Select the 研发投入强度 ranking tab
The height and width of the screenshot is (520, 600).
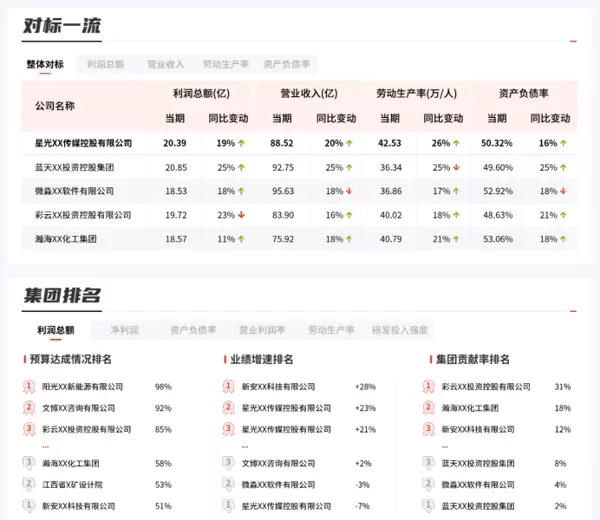tap(399, 330)
